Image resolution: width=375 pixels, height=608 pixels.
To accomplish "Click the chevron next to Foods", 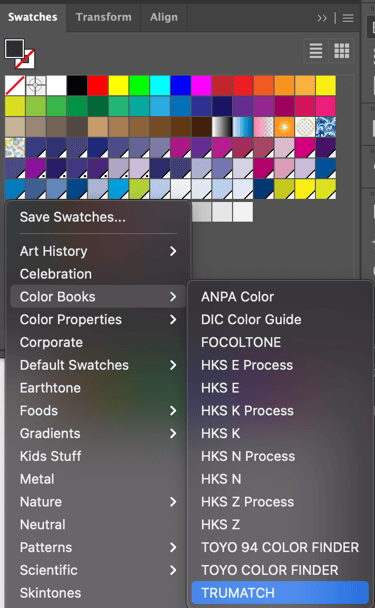I will [173, 411].
